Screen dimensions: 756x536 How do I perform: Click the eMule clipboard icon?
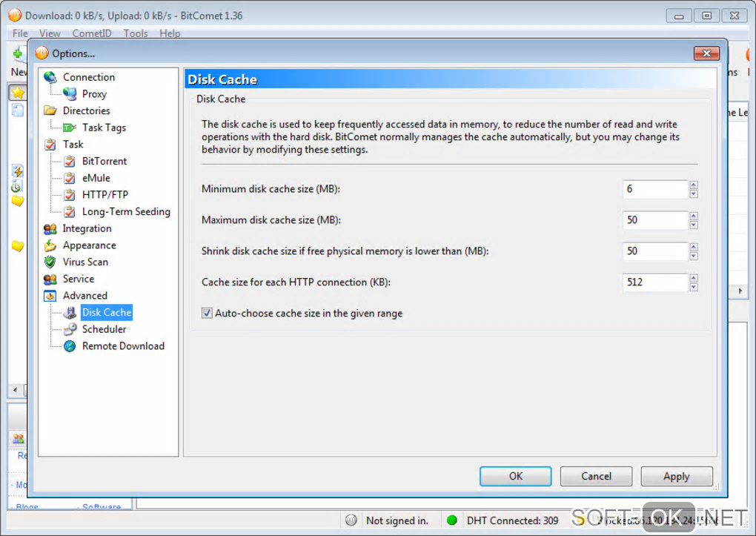click(x=70, y=178)
